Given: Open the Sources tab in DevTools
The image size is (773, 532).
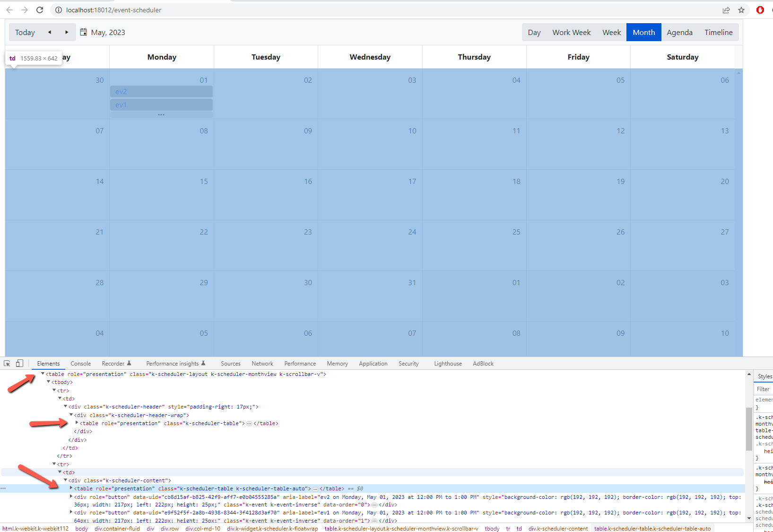Looking at the screenshot, I should coord(231,364).
